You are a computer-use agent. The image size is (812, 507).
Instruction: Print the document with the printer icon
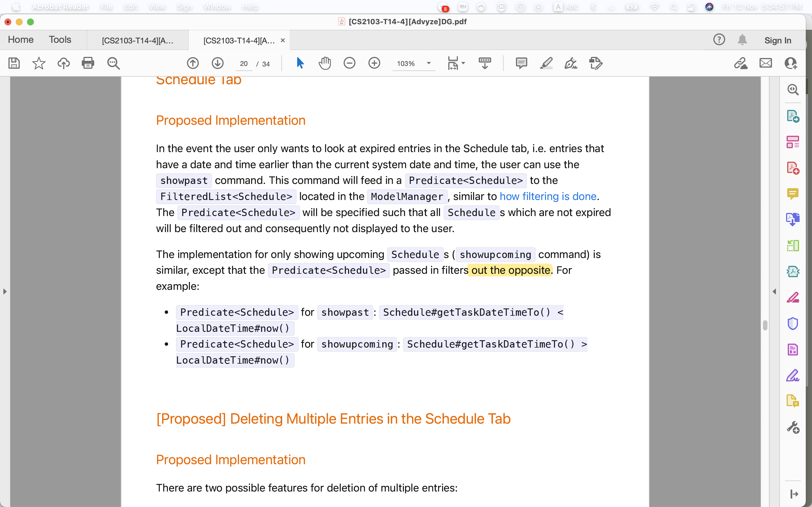(88, 63)
